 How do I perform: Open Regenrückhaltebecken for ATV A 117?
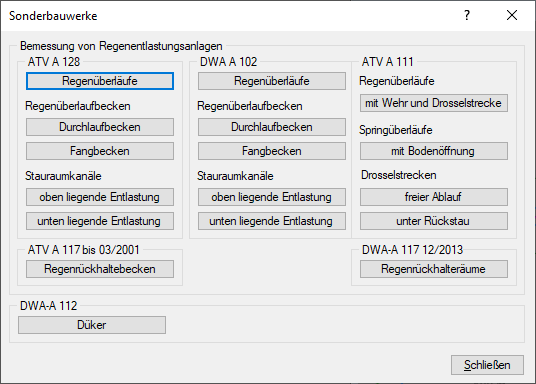100,269
